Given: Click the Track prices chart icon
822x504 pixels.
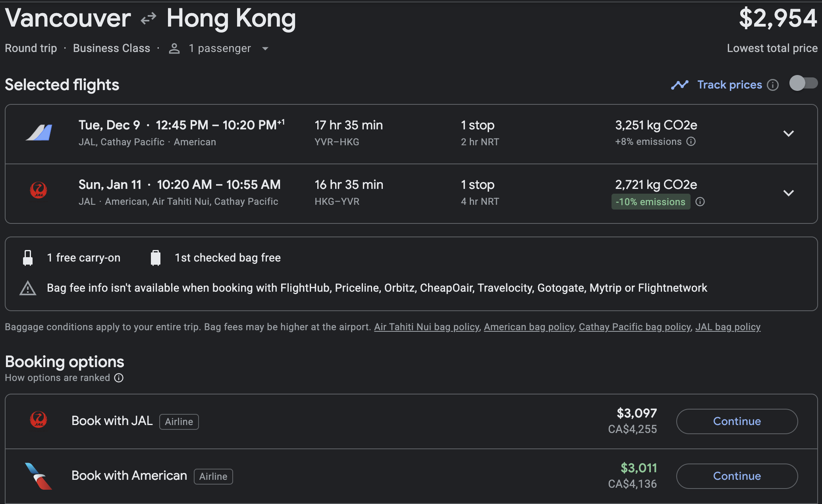Looking at the screenshot, I should coord(680,85).
